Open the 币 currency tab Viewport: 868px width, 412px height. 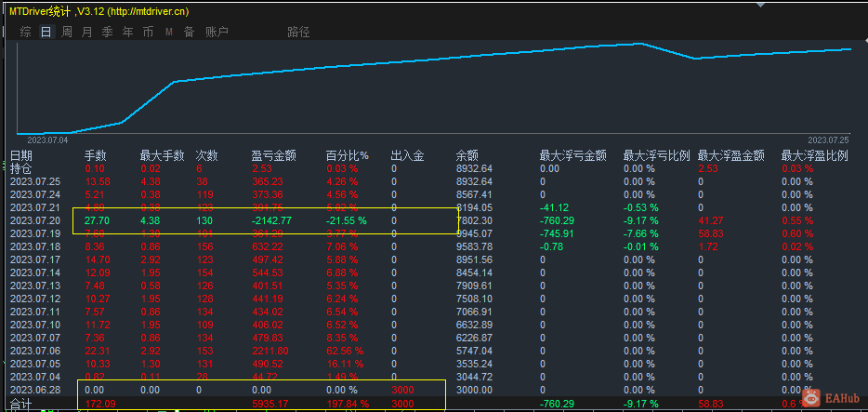coord(149,33)
